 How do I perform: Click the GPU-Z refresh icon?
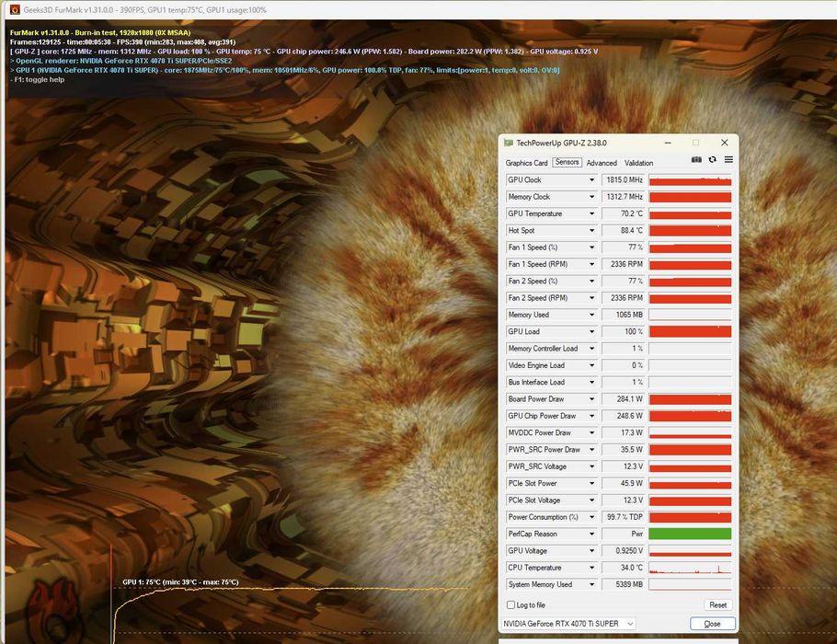click(712, 160)
